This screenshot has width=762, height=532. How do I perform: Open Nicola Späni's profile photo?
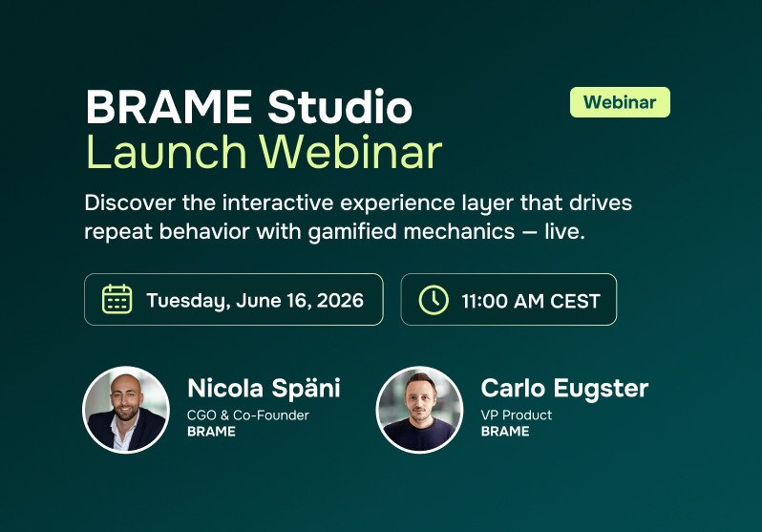pos(126,410)
